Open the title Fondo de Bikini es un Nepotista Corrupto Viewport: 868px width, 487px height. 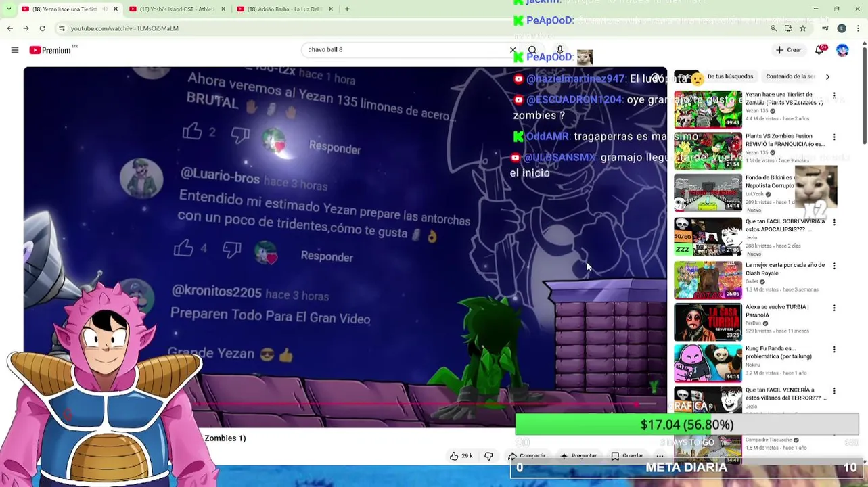pos(770,181)
